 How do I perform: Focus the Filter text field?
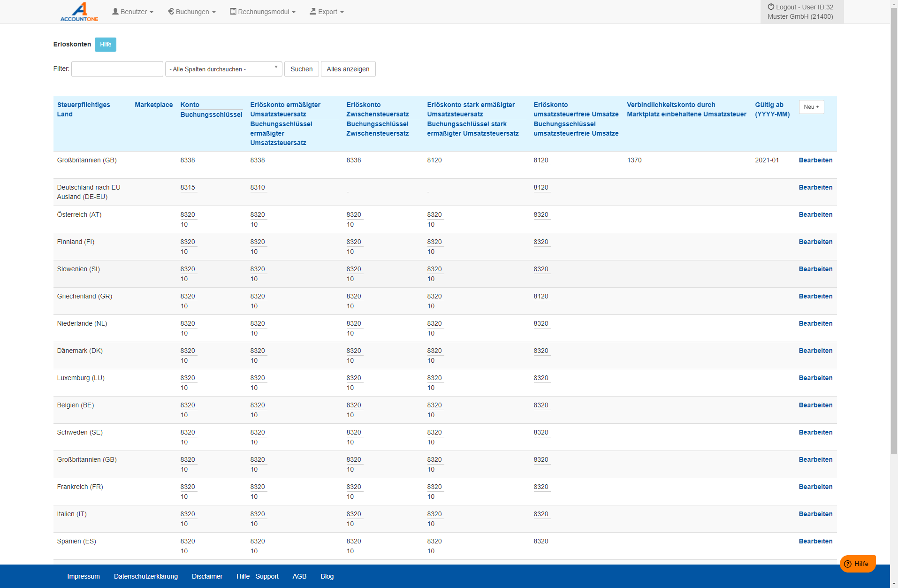click(x=117, y=69)
